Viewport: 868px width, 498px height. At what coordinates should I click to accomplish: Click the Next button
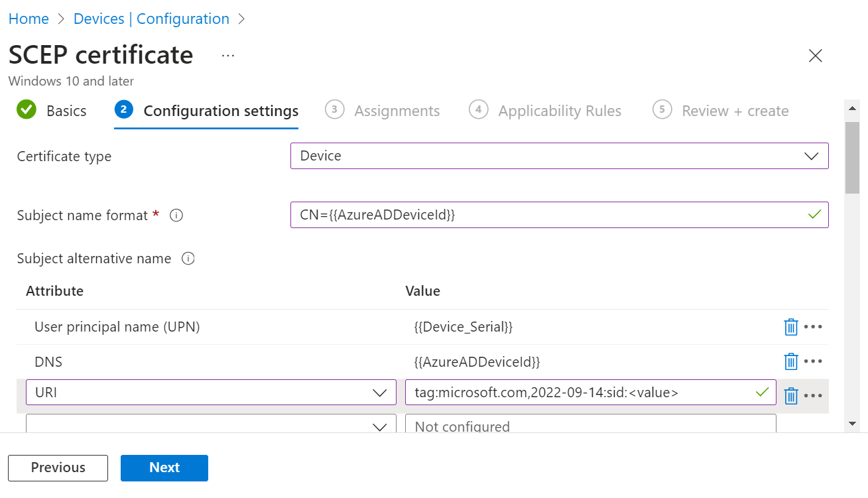click(x=164, y=467)
